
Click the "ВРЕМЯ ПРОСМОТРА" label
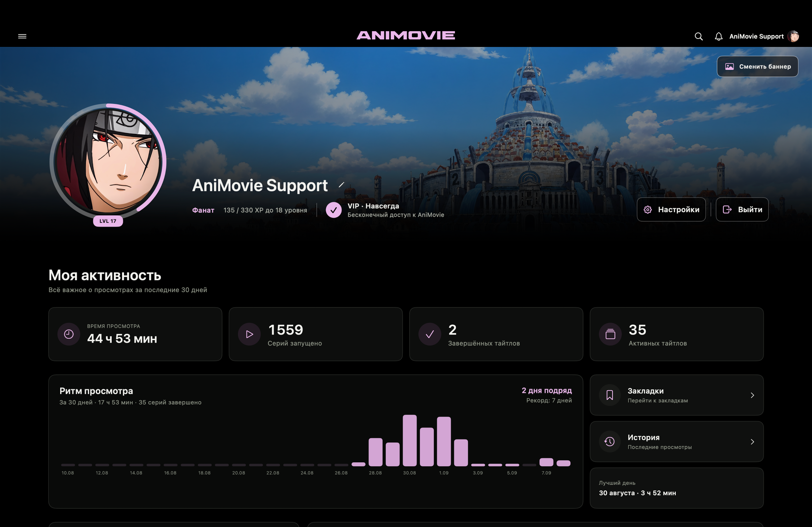pos(113,326)
